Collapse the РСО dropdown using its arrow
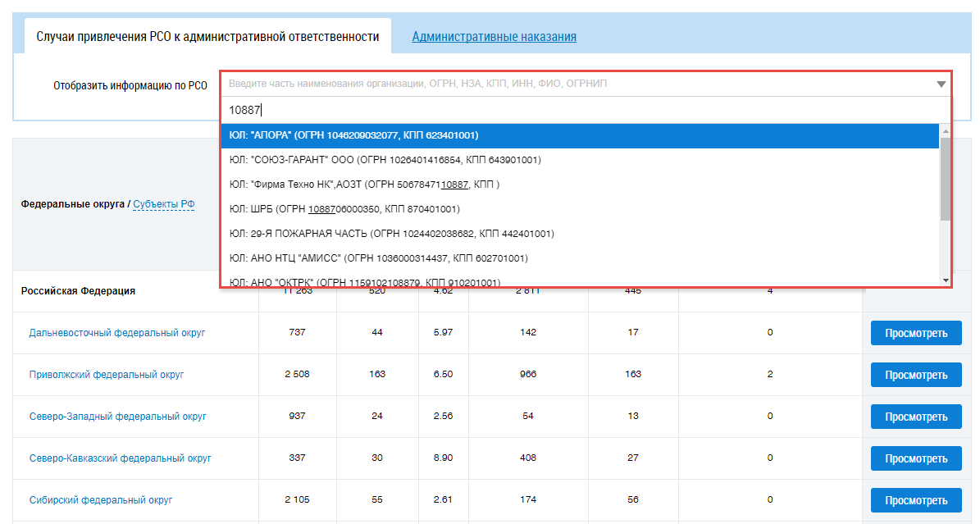The width and height of the screenshot is (980, 524). click(x=941, y=84)
